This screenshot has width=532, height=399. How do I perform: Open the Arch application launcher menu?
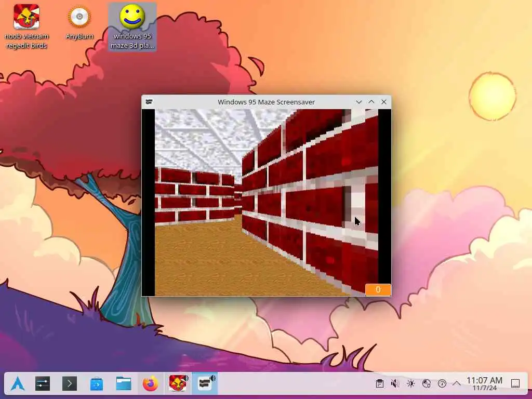point(17,384)
